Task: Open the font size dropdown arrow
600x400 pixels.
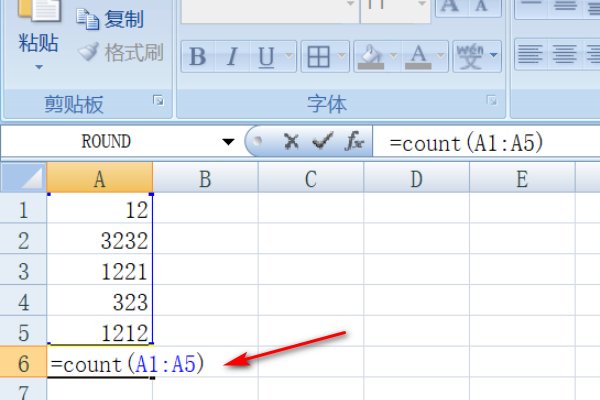Action: click(422, 4)
